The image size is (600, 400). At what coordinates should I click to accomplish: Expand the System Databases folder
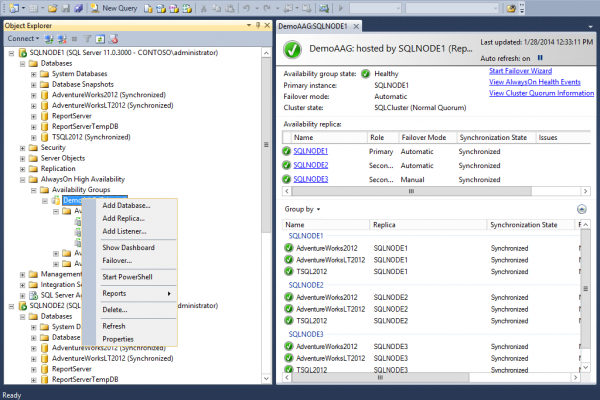[34, 73]
